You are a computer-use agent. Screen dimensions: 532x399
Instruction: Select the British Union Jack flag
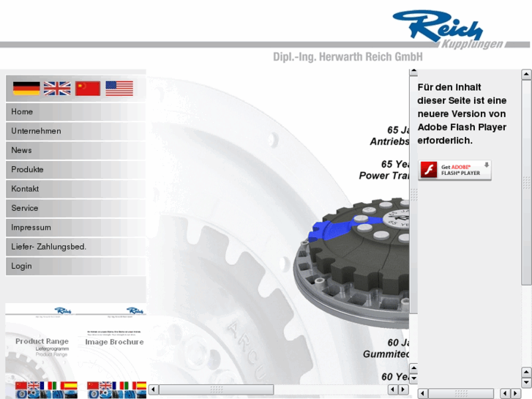pyautogui.click(x=57, y=89)
